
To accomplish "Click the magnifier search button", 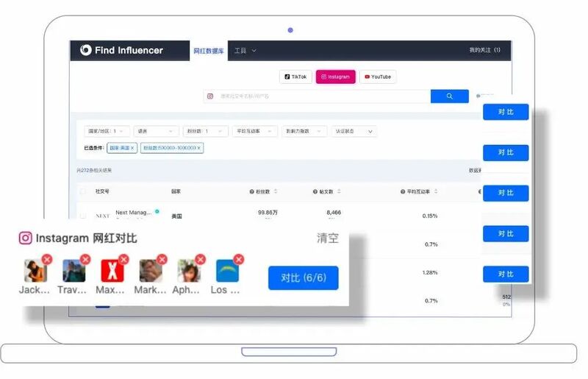I will pos(449,96).
